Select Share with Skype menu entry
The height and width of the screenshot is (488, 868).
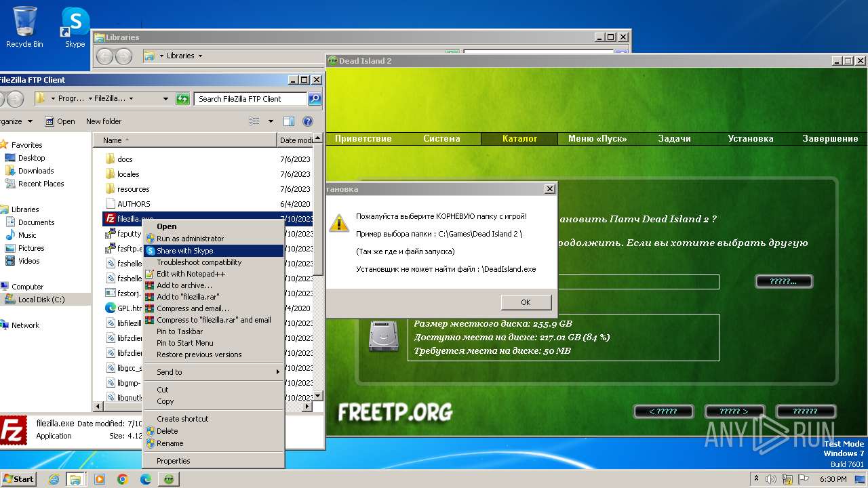(213, 251)
